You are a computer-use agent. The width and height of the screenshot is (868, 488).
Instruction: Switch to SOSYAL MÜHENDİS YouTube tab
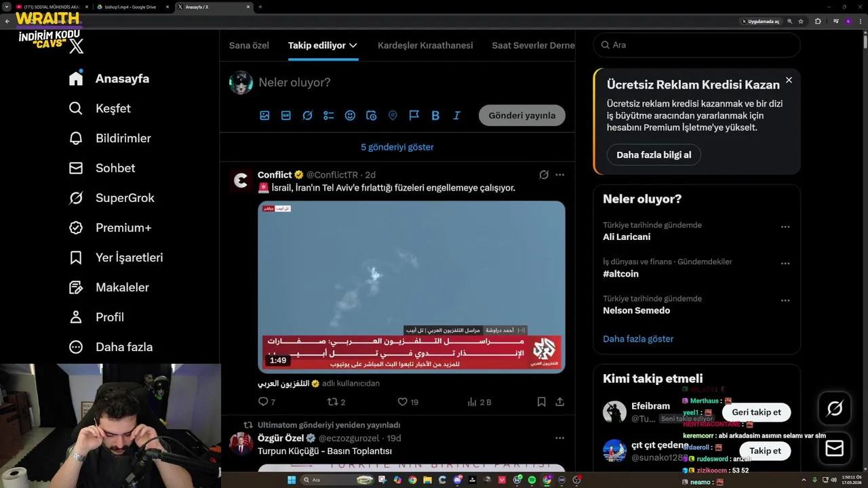pyautogui.click(x=52, y=7)
